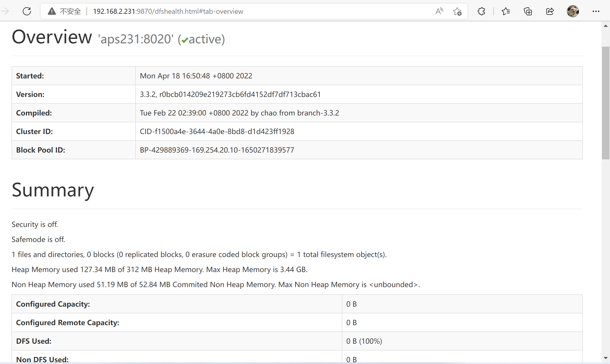
Task: Click the Summary section heading
Action: pos(52,191)
